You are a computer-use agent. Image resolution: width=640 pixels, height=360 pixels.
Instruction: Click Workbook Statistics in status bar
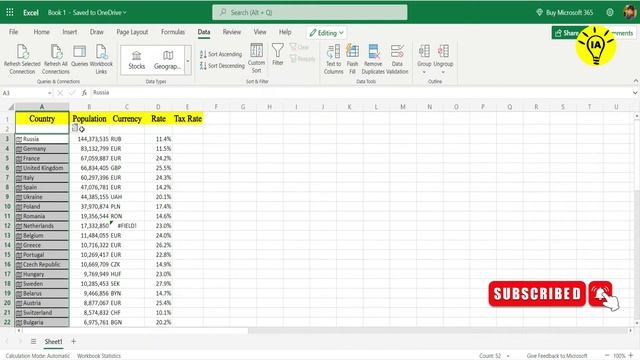[99, 356]
